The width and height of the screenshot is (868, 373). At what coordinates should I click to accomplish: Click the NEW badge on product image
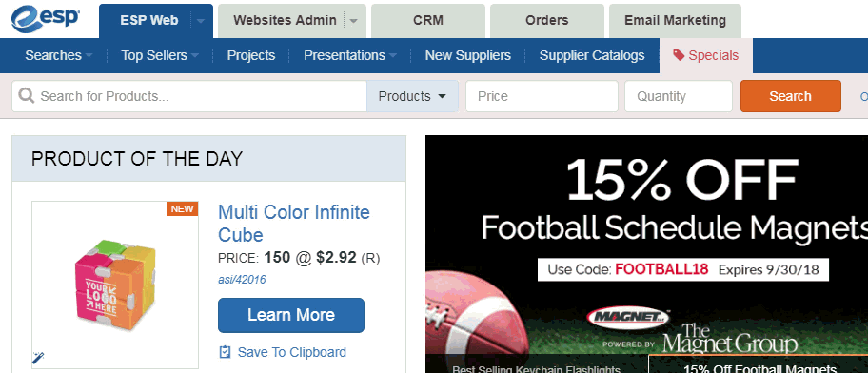[x=182, y=208]
